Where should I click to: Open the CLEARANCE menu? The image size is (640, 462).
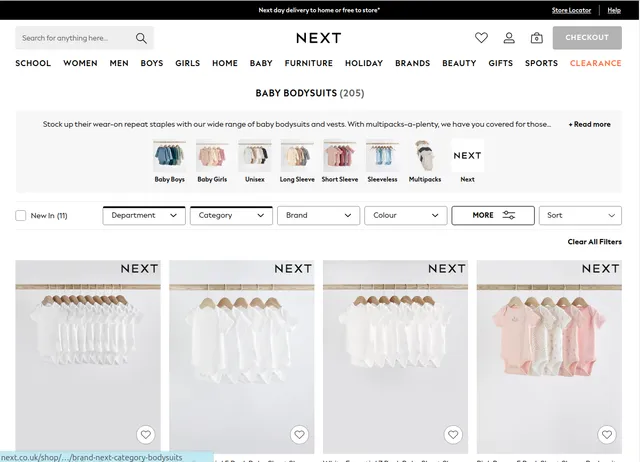(x=596, y=63)
